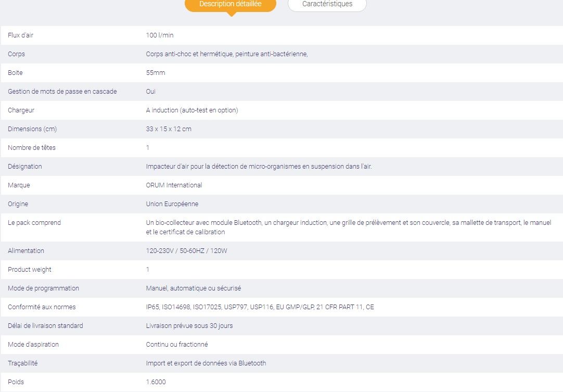Click the Poids value 1.6000

(x=156, y=382)
